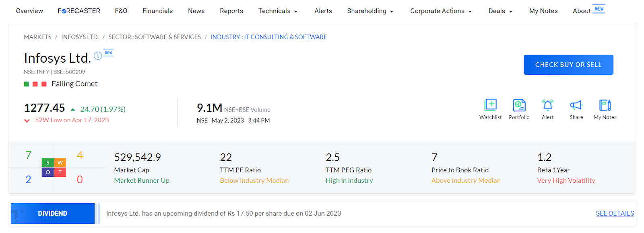Click Price to Book Ratio label
Viewport: 644px width, 233px height.
[460, 170]
